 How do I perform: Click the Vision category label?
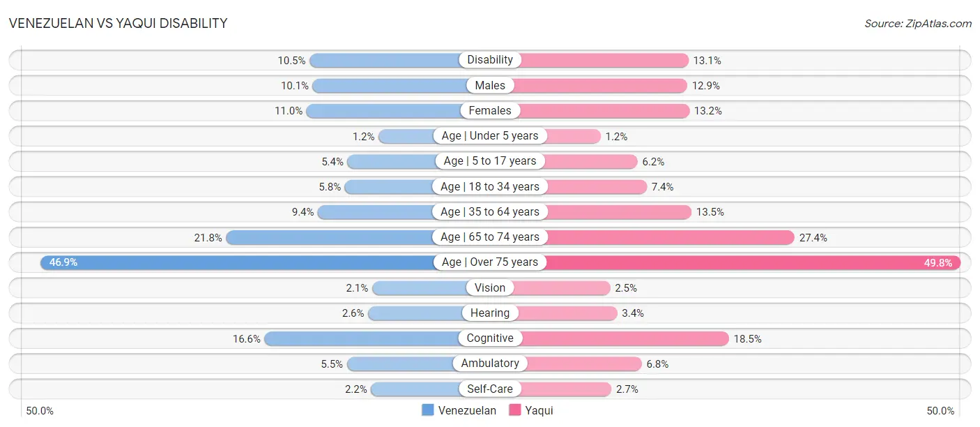click(x=490, y=287)
